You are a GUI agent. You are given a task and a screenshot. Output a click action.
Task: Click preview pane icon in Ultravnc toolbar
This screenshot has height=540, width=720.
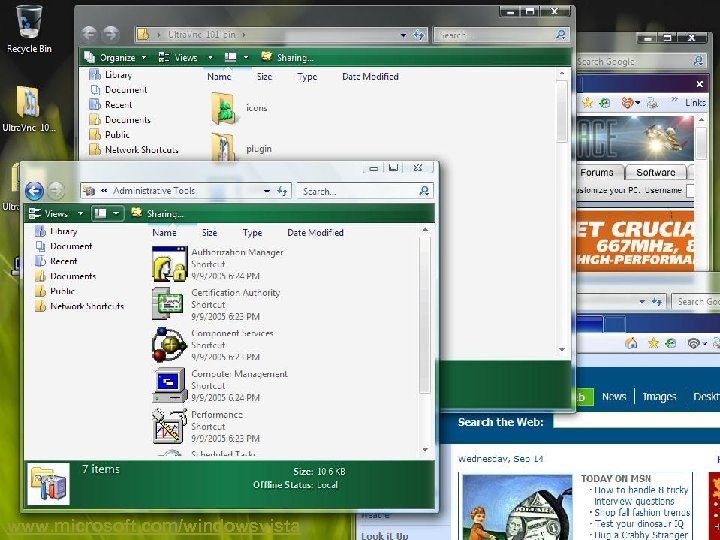230,57
